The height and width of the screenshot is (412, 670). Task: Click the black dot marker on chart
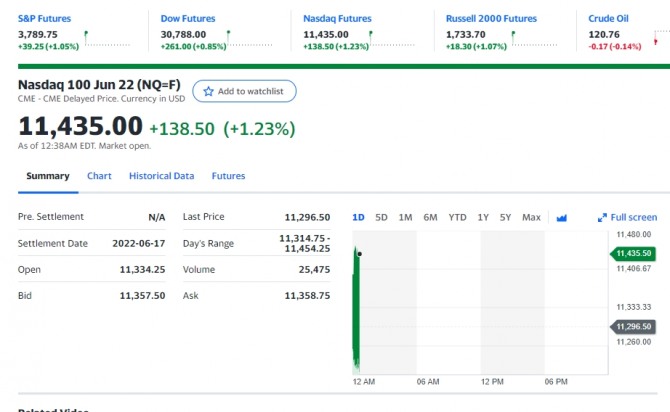[359, 254]
